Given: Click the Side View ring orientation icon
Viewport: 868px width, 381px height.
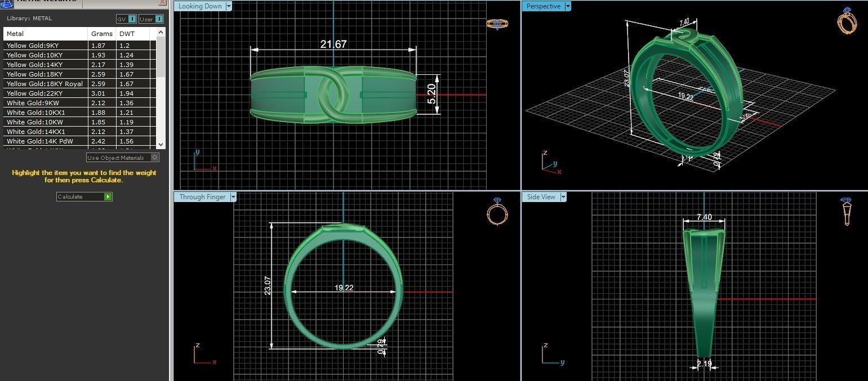Looking at the screenshot, I should pos(846,211).
